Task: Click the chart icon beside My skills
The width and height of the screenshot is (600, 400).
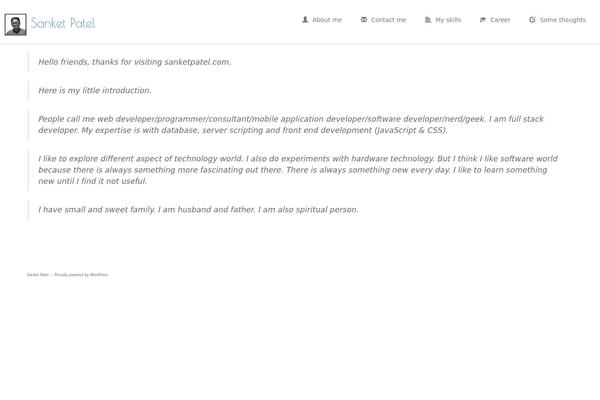Action: [x=428, y=20]
